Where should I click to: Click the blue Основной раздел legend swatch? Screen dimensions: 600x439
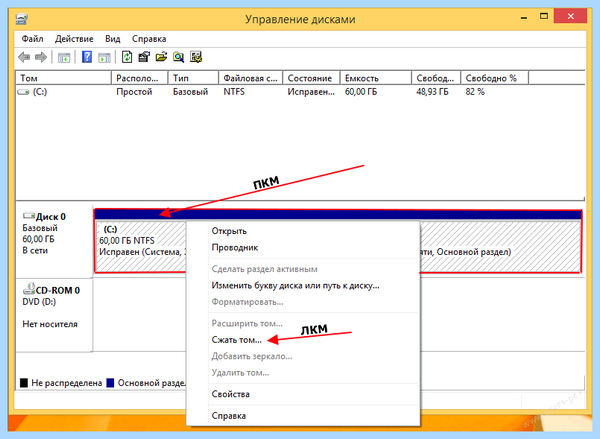coord(110,383)
